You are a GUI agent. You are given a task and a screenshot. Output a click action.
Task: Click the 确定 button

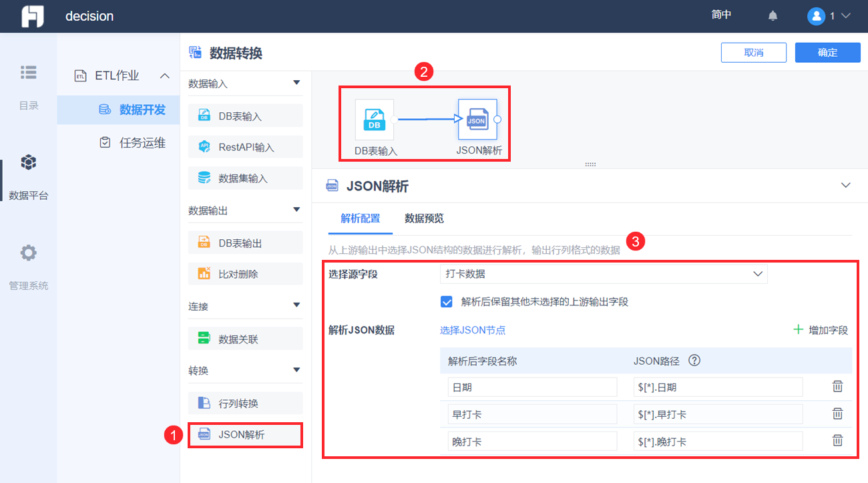828,53
